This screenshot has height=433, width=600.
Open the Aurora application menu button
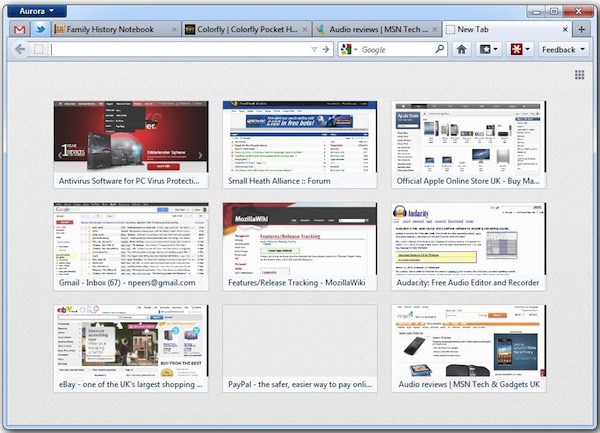coord(37,11)
